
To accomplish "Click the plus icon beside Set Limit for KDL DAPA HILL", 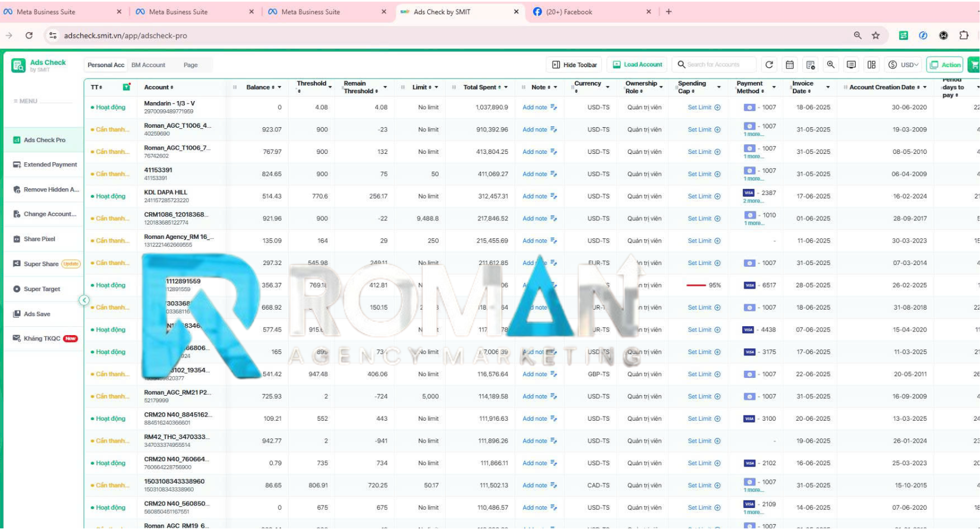I will click(717, 197).
